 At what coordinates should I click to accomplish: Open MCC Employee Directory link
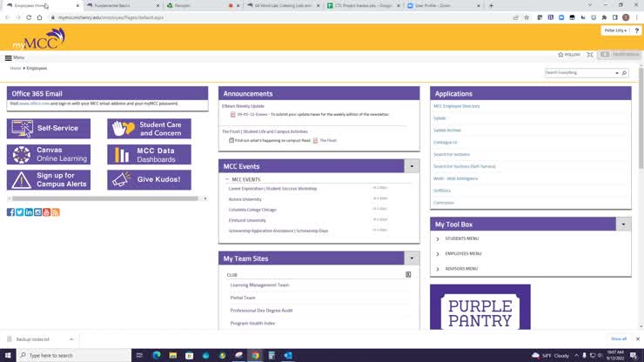[x=457, y=106]
